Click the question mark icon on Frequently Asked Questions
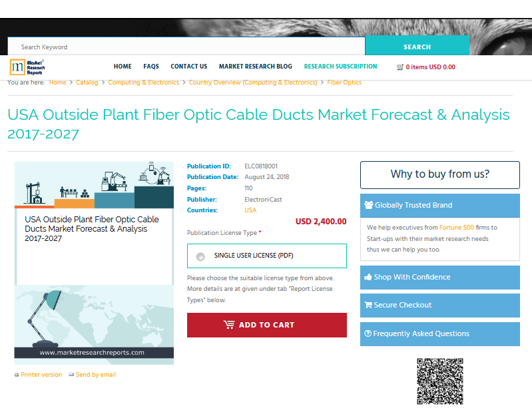Screen dimensions: 532x410 (x=368, y=333)
